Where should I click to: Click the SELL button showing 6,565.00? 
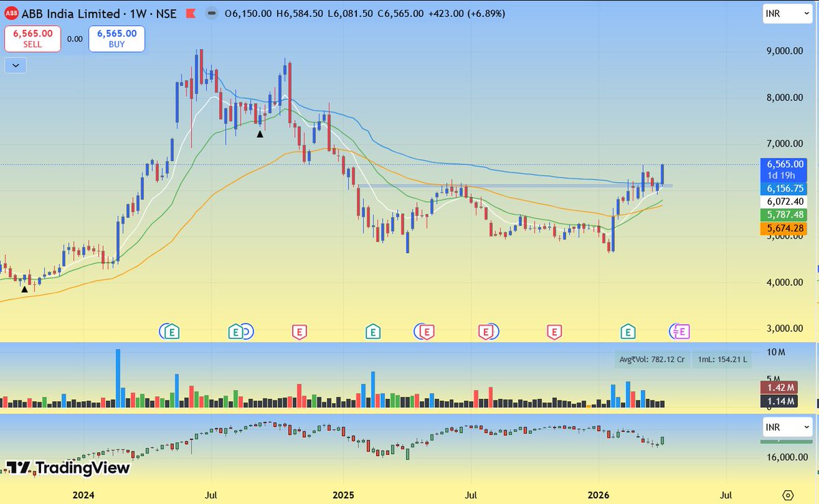32,39
